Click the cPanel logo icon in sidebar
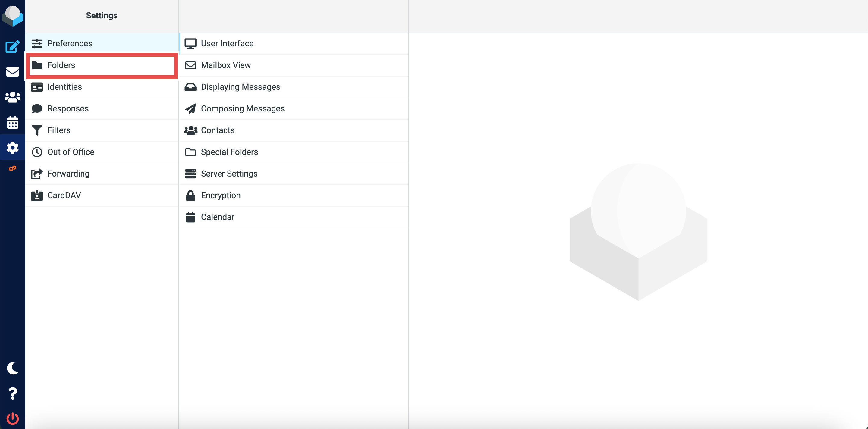This screenshot has height=429, width=868. [x=12, y=168]
